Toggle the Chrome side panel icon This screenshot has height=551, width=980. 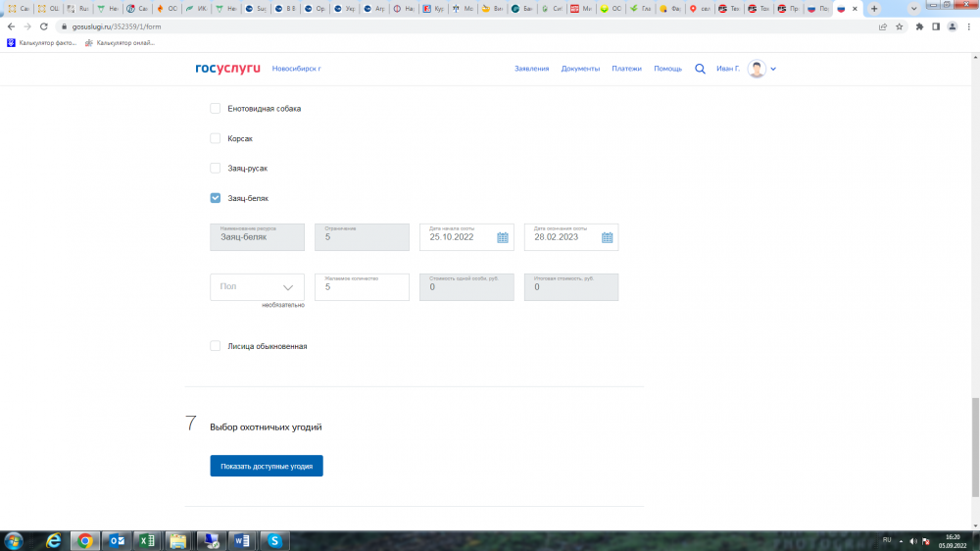(936, 26)
